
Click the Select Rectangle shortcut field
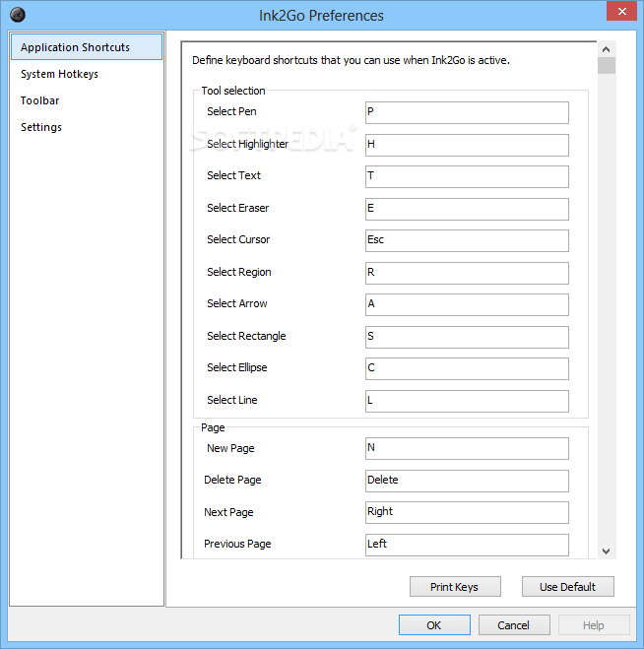point(467,338)
